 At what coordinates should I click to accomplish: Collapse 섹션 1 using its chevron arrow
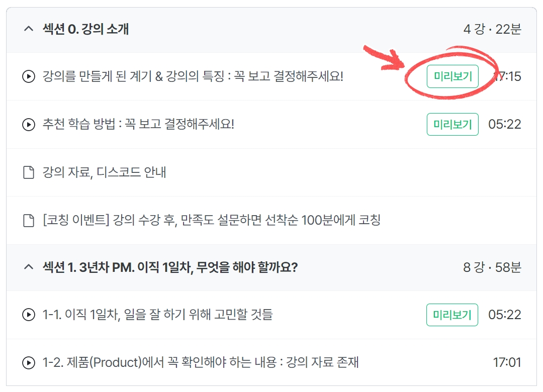pyautogui.click(x=28, y=267)
